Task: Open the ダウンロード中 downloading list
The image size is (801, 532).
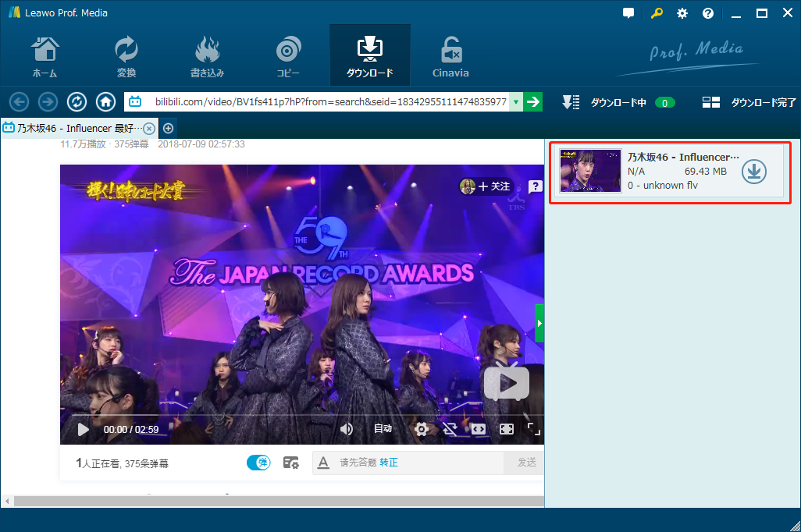Action: [618, 103]
